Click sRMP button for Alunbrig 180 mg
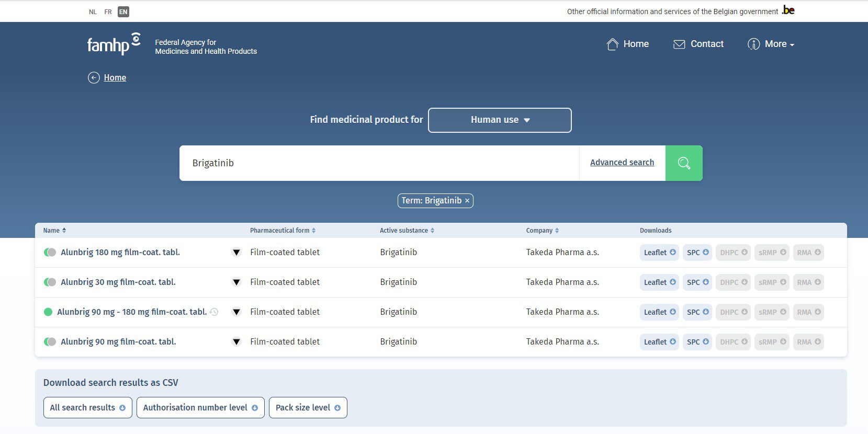The image size is (868, 434). pos(772,253)
